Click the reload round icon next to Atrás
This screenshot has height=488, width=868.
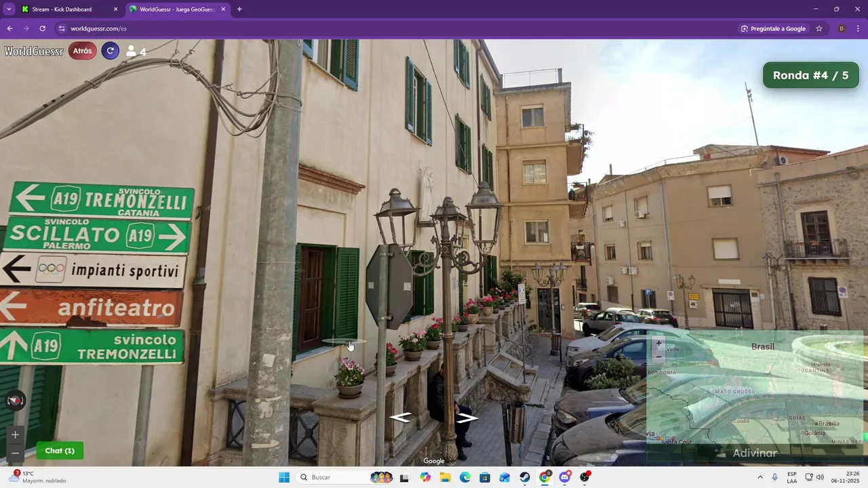(110, 51)
